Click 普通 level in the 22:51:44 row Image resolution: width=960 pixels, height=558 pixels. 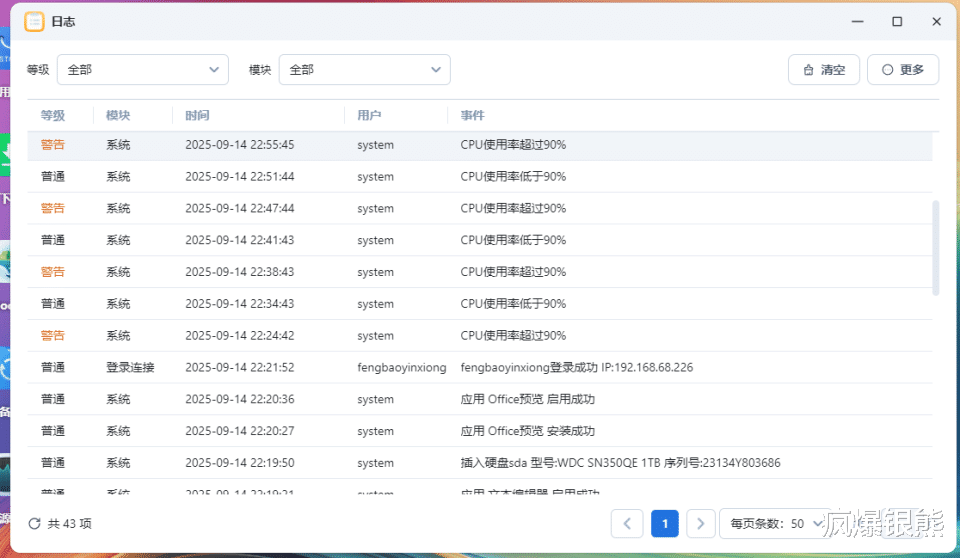coord(53,177)
